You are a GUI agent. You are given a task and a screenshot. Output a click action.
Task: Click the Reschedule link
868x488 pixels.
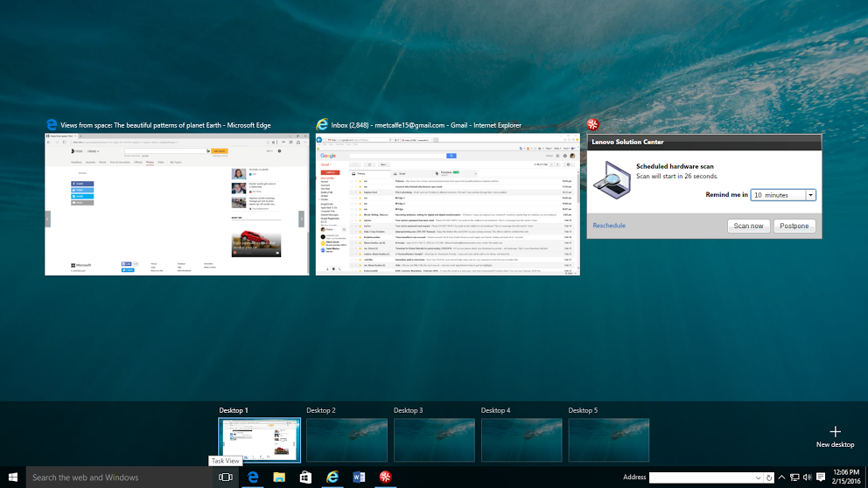(609, 226)
